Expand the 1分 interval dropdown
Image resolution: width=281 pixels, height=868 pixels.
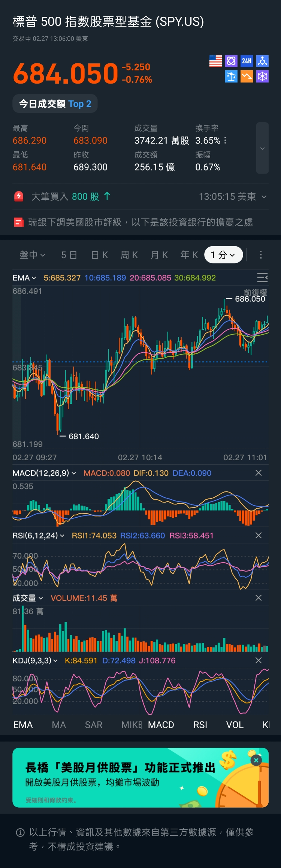click(223, 255)
